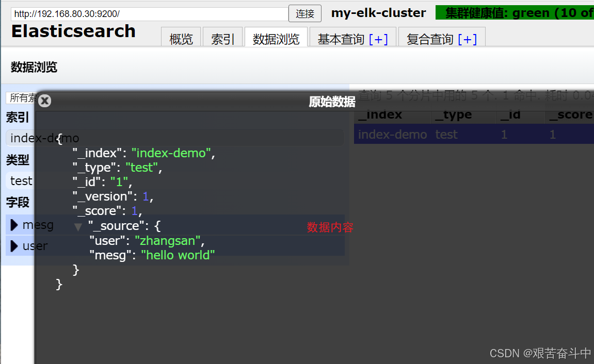Switch to the 数据浏览 browser tab
Screen dimensions: 594x364
[x=276, y=38]
